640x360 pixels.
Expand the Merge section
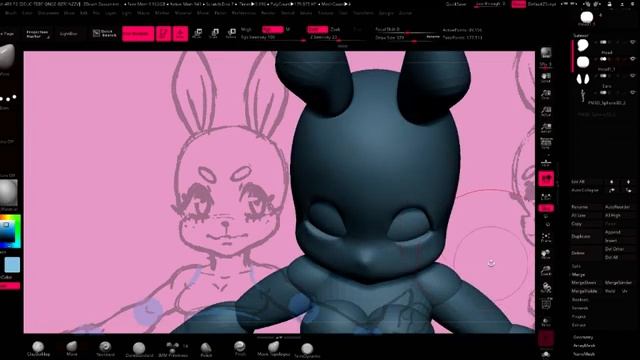(578, 275)
